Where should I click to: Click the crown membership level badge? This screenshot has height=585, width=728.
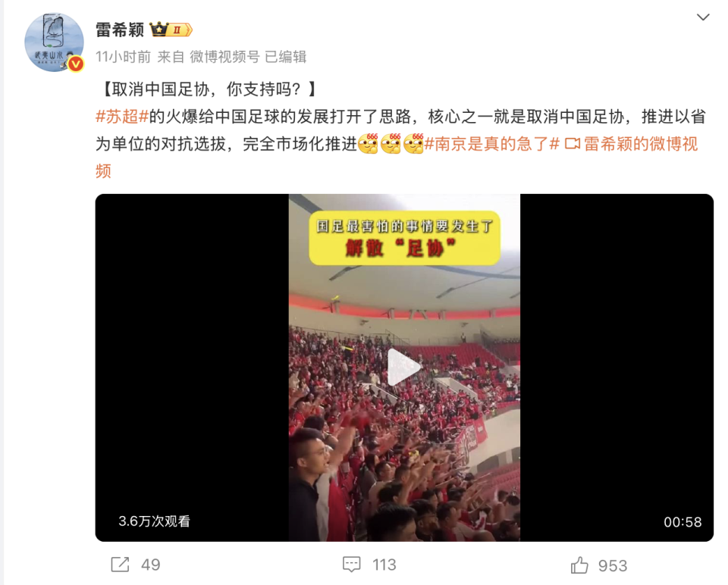coord(171,30)
